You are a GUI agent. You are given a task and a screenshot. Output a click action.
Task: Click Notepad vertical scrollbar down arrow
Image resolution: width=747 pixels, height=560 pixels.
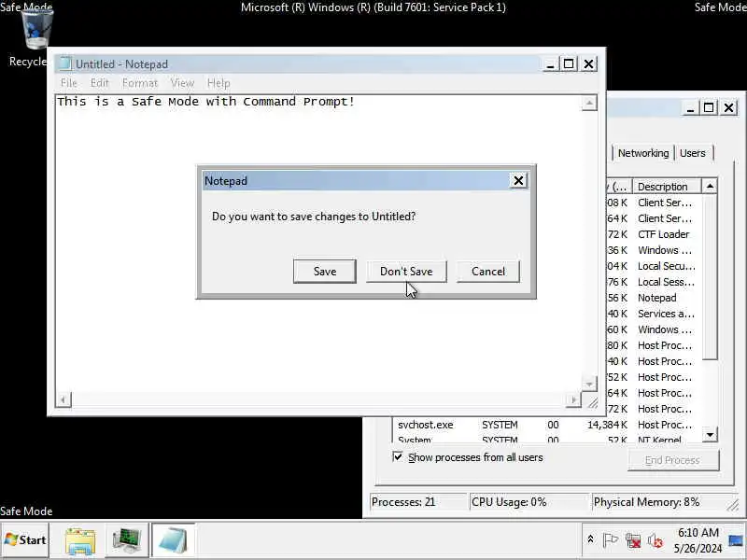[x=589, y=384]
